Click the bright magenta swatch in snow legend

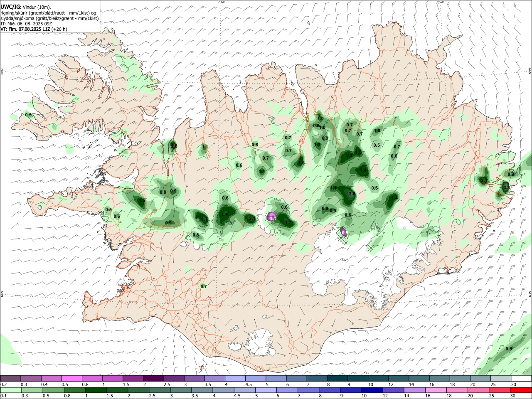pos(71,378)
